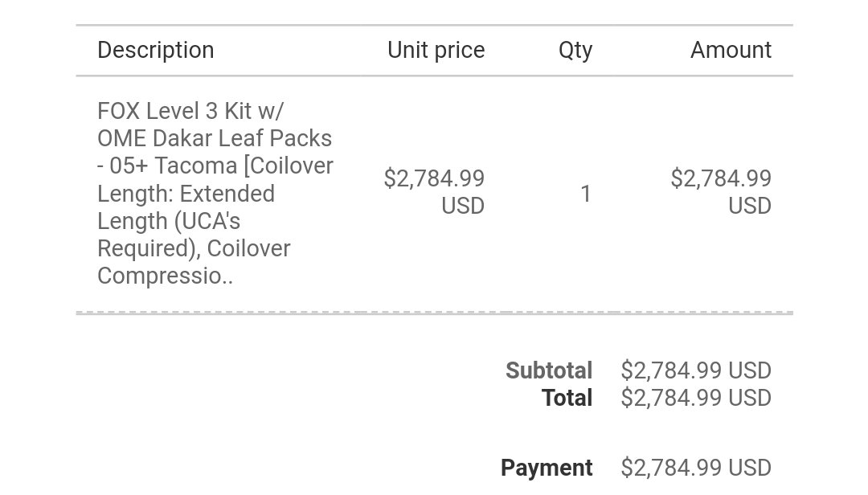Viewport: 868px width, 495px height.
Task: Click the Length: Extended line of the description
Action: click(x=186, y=194)
